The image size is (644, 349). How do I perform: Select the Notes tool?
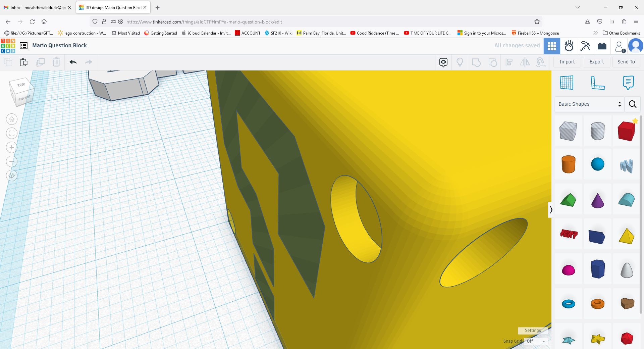point(628,83)
